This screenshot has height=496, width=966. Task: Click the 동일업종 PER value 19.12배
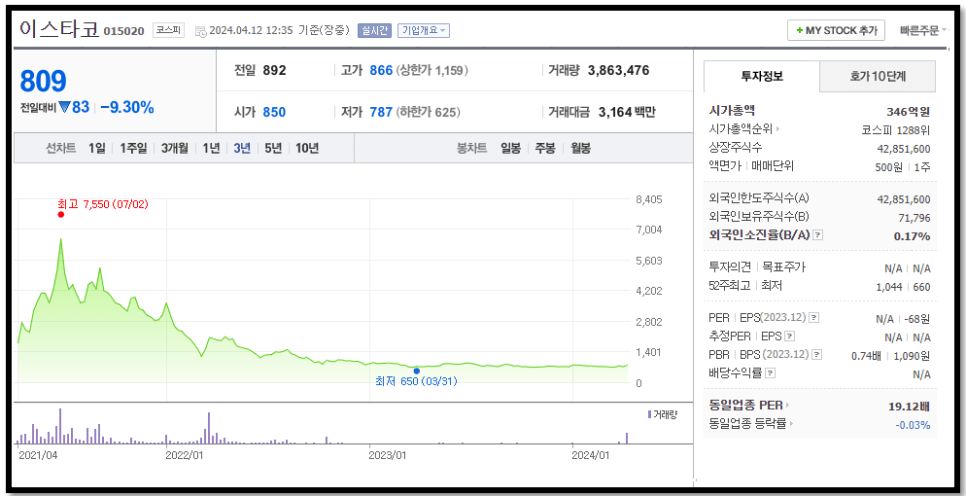click(909, 406)
